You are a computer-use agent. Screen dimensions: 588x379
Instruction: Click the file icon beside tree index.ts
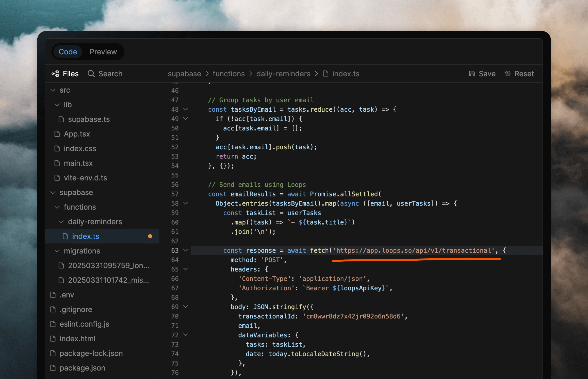[x=66, y=236]
